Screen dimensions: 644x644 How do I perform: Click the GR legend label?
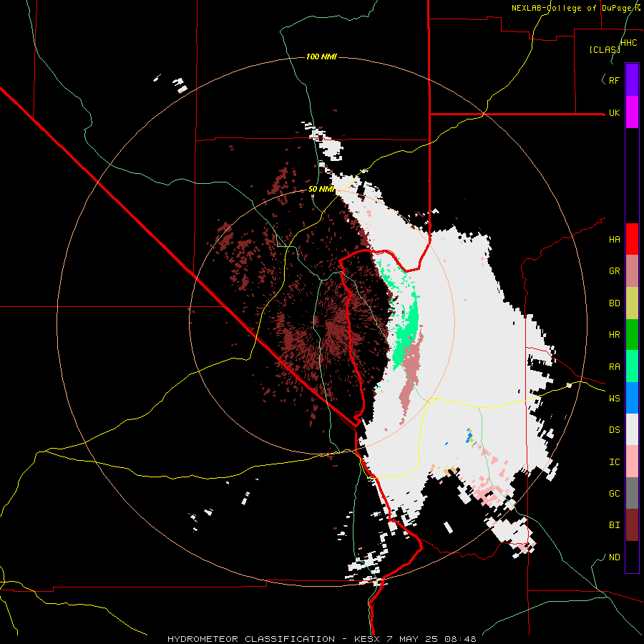tap(614, 271)
